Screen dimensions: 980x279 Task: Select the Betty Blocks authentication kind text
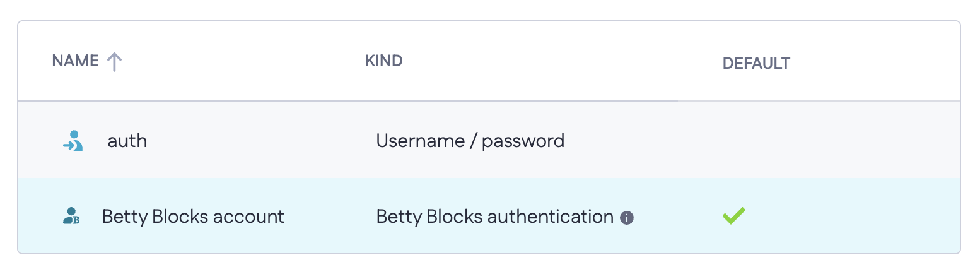494,217
